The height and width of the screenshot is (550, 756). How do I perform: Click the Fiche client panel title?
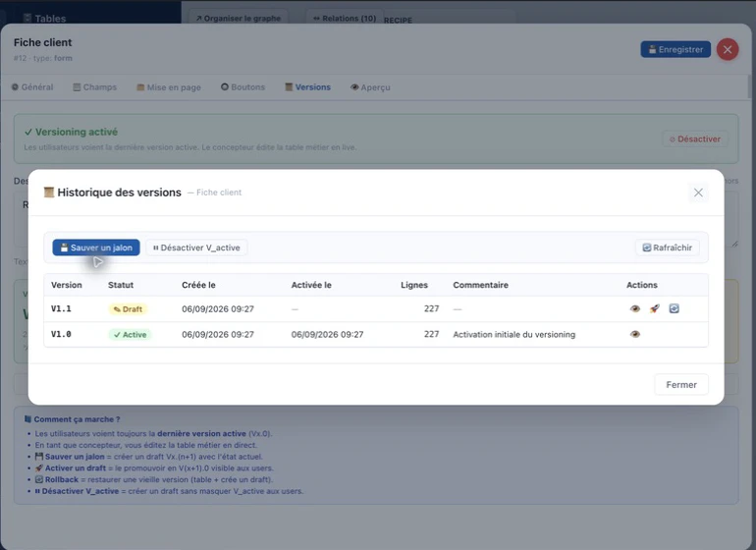tap(42, 42)
